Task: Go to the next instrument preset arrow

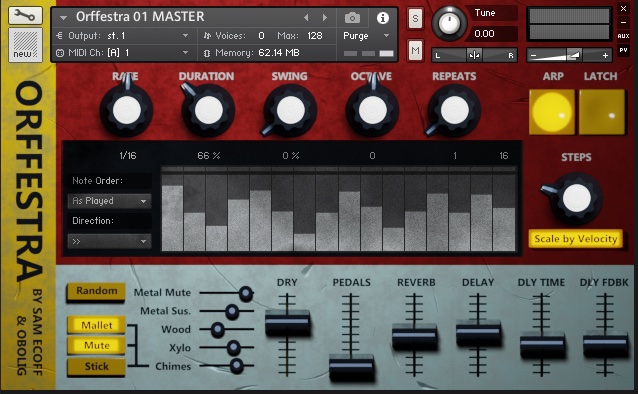Action: tap(324, 18)
